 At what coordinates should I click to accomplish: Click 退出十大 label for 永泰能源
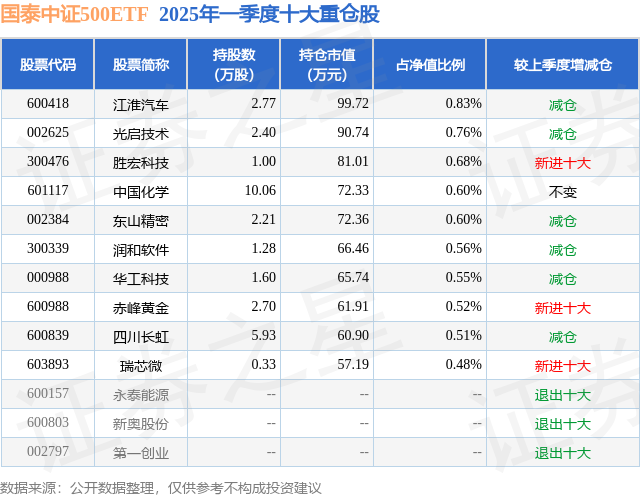tap(563, 395)
